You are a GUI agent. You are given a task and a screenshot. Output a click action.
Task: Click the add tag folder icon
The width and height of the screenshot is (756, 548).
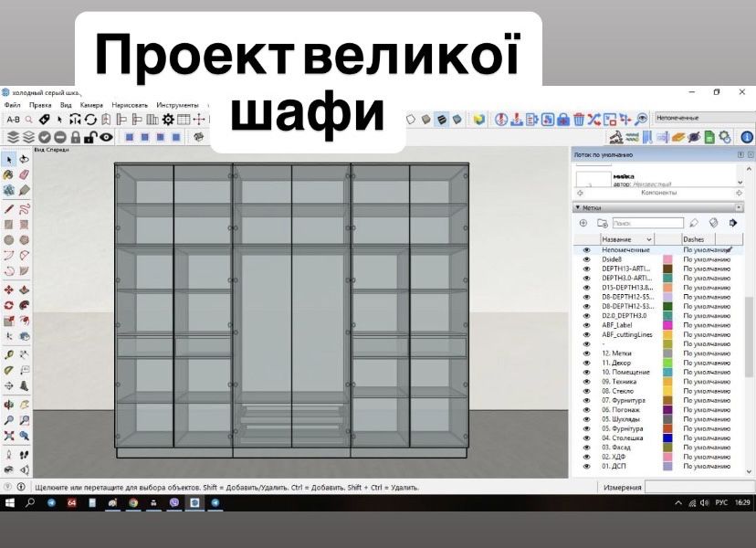(603, 223)
